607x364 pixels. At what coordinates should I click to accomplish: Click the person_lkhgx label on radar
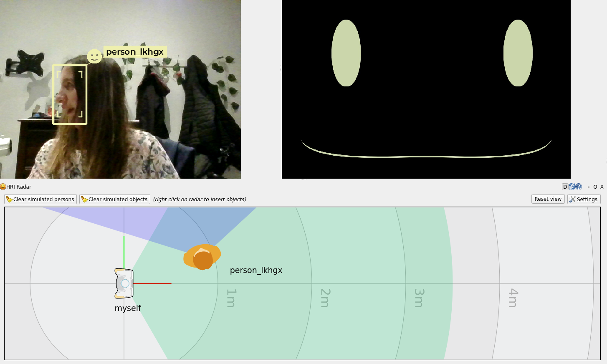[x=256, y=270]
